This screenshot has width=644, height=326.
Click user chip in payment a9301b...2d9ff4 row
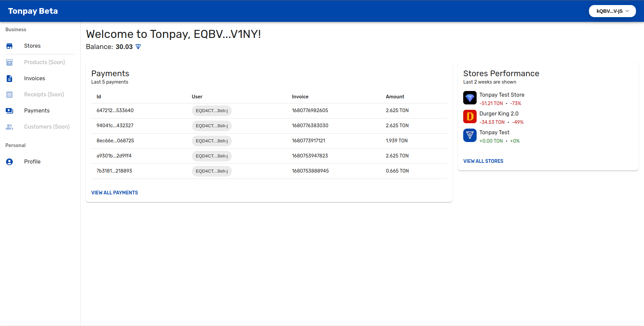[212, 156]
